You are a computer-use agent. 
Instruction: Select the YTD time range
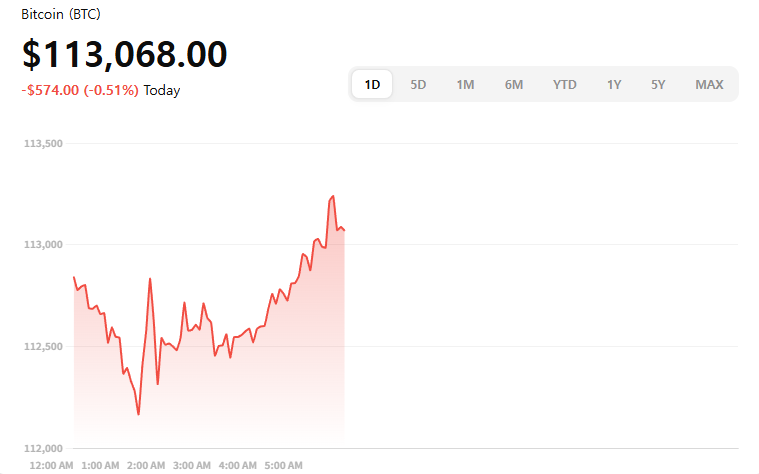click(x=565, y=85)
